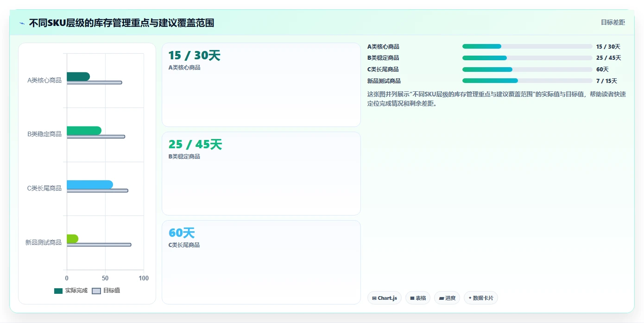
Task: Click the Chart.js chip icon
Action: tap(374, 298)
